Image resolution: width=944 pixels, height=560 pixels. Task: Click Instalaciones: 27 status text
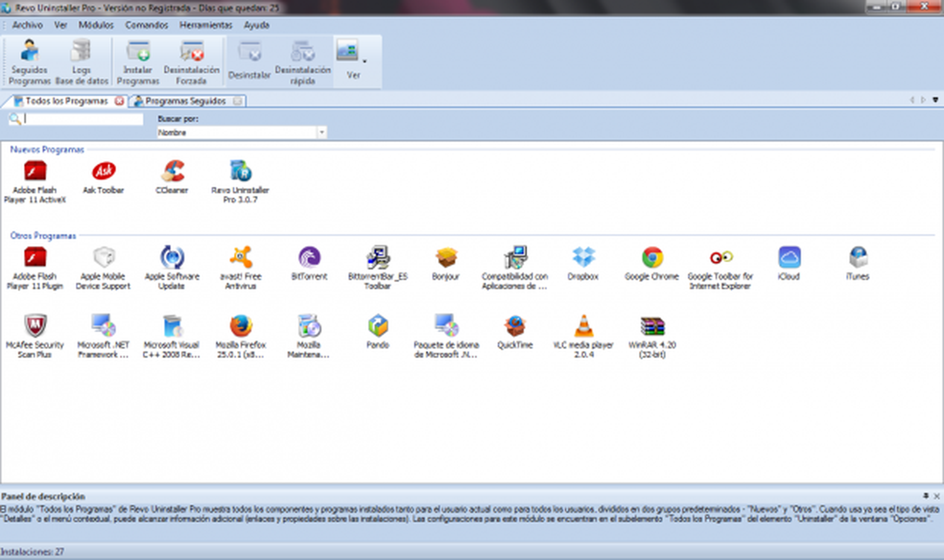[x=32, y=552]
